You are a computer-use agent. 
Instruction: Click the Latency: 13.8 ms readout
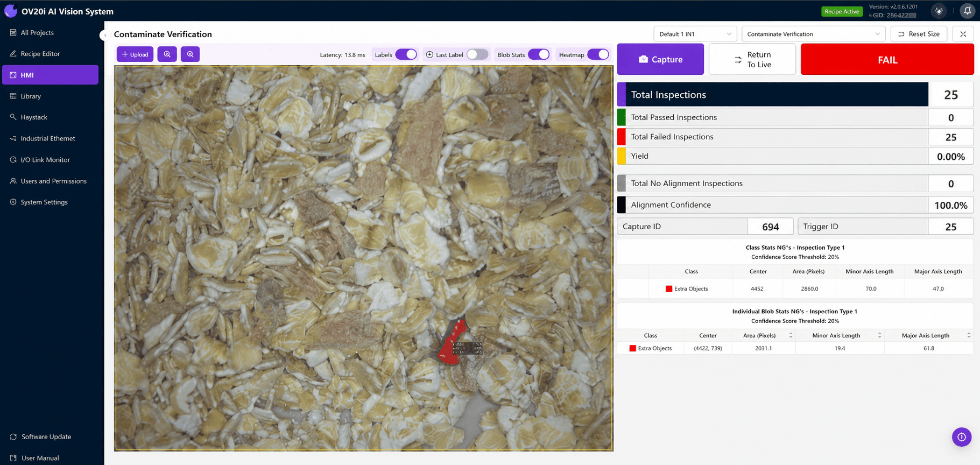pyautogui.click(x=342, y=55)
